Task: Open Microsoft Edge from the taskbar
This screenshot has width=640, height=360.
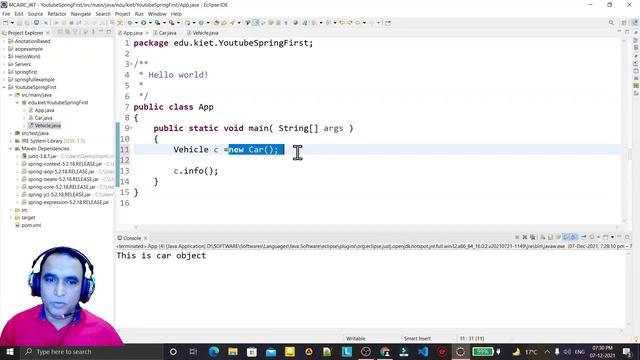Action: (x=214, y=351)
